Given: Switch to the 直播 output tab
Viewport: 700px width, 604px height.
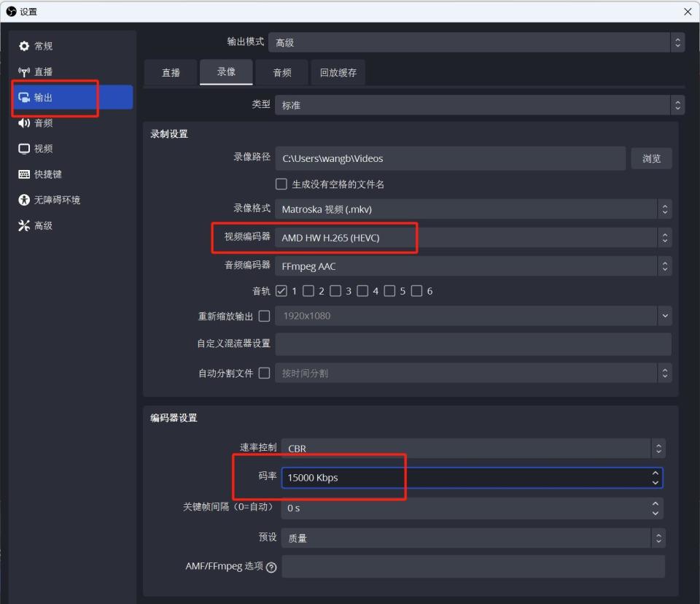Looking at the screenshot, I should 171,72.
